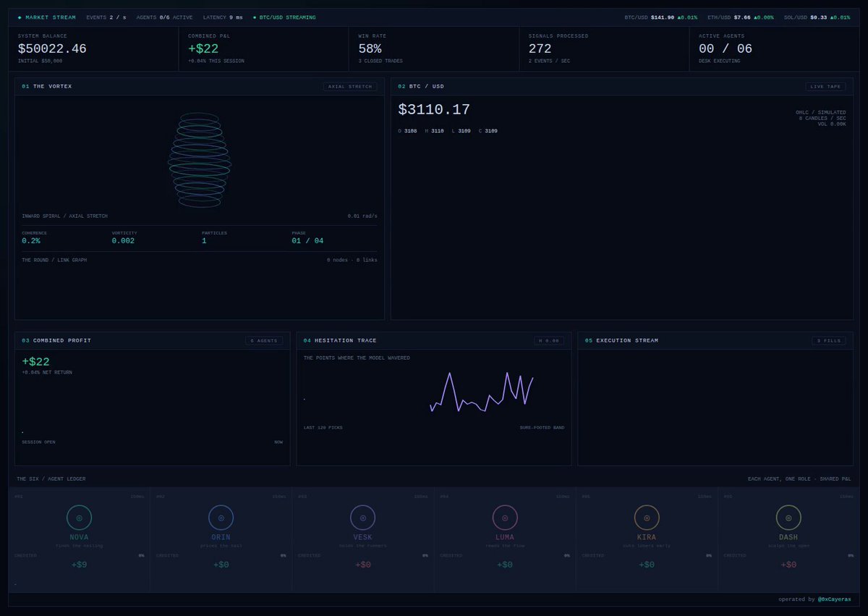Click the DASH agent ring icon

coord(788,518)
